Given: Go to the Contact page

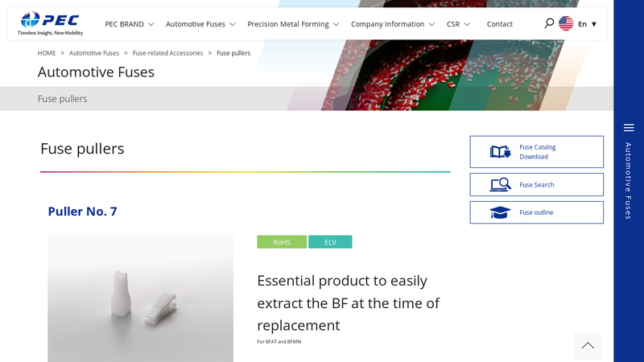Looking at the screenshot, I should pyautogui.click(x=499, y=24).
